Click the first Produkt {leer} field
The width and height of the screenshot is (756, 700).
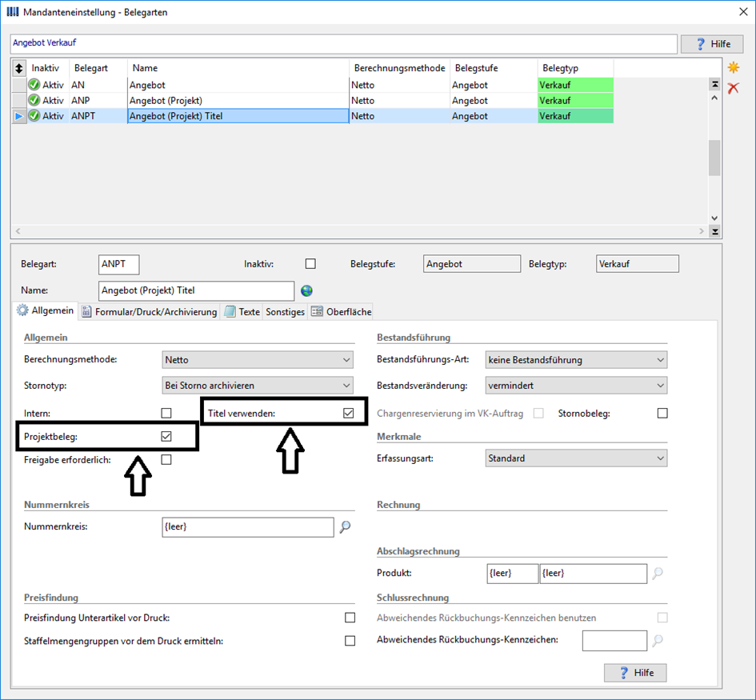coord(513,574)
